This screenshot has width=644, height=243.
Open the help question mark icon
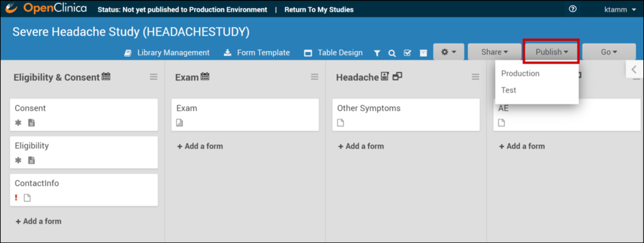click(x=572, y=9)
